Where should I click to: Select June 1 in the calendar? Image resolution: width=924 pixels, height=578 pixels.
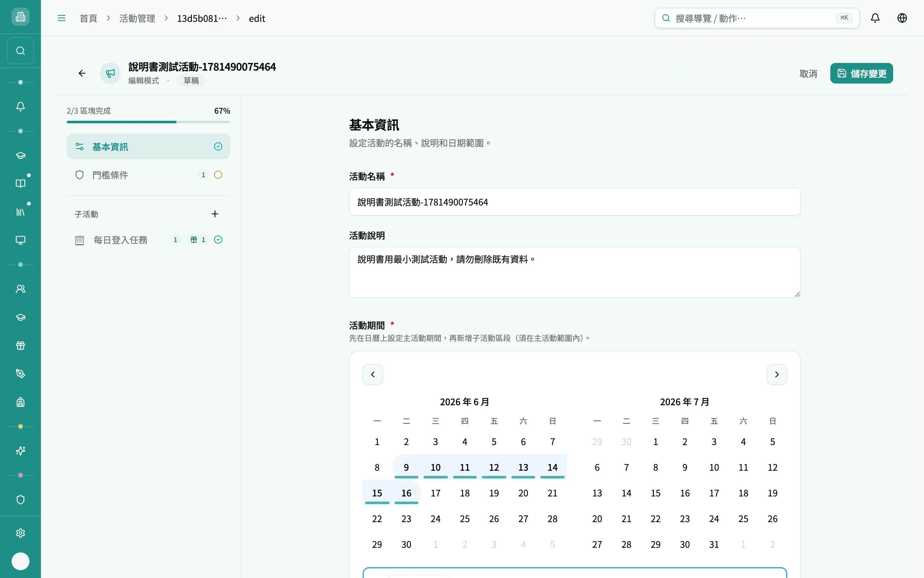coord(377,442)
